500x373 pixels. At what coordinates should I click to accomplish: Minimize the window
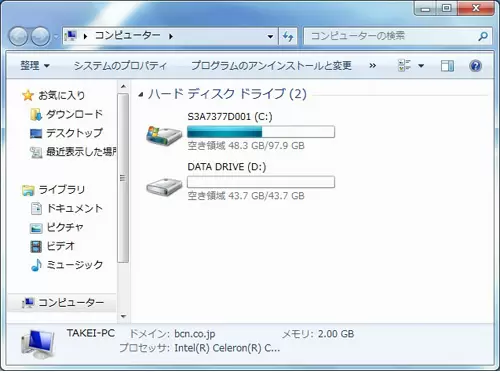426,8
